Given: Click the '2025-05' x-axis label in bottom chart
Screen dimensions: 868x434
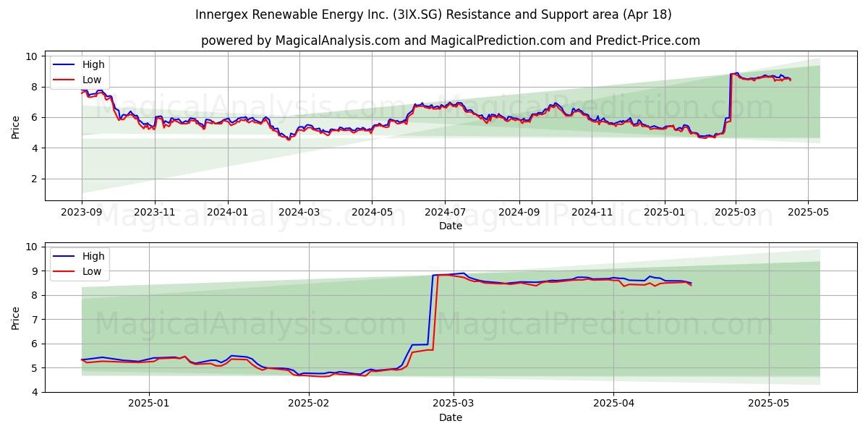Looking at the screenshot, I should pos(768,404).
